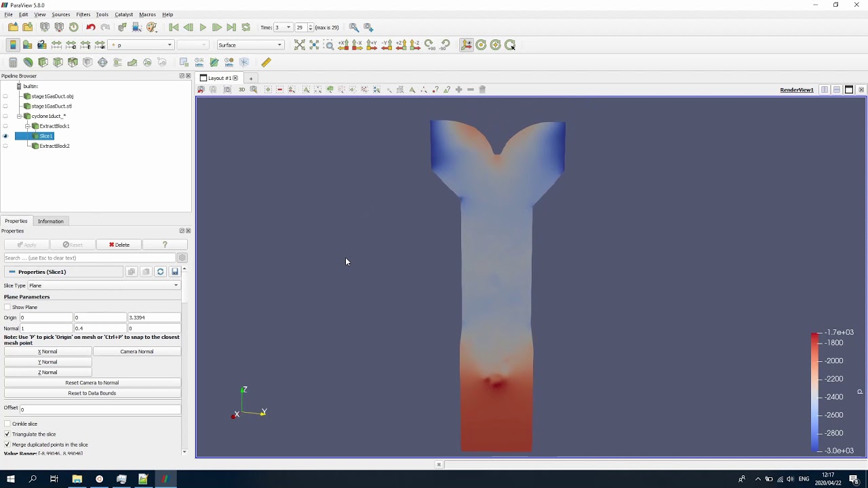868x488 pixels.
Task: Click Reset Camera to Normal button
Action: click(x=92, y=383)
